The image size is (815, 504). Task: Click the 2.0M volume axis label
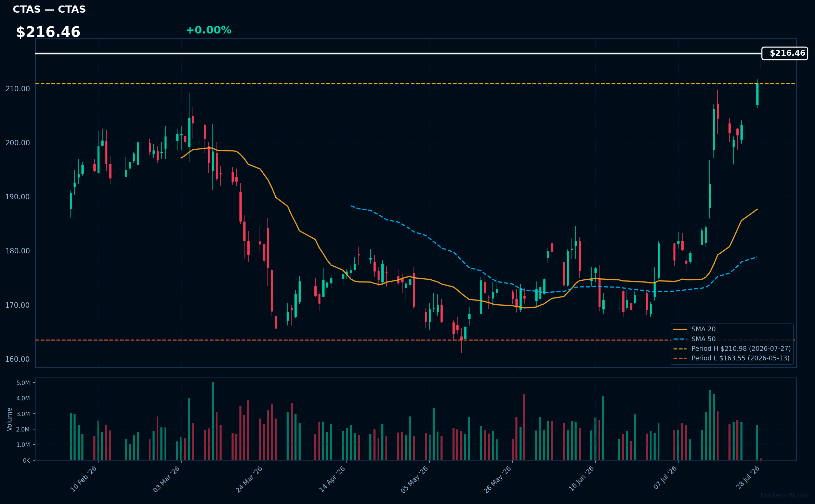point(23,429)
